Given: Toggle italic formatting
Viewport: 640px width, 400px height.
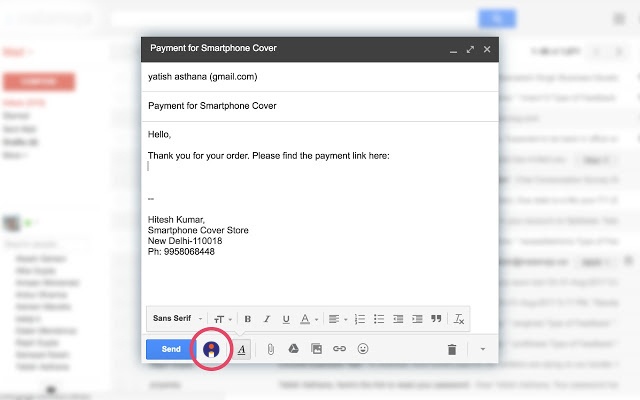Looking at the screenshot, I should point(267,319).
